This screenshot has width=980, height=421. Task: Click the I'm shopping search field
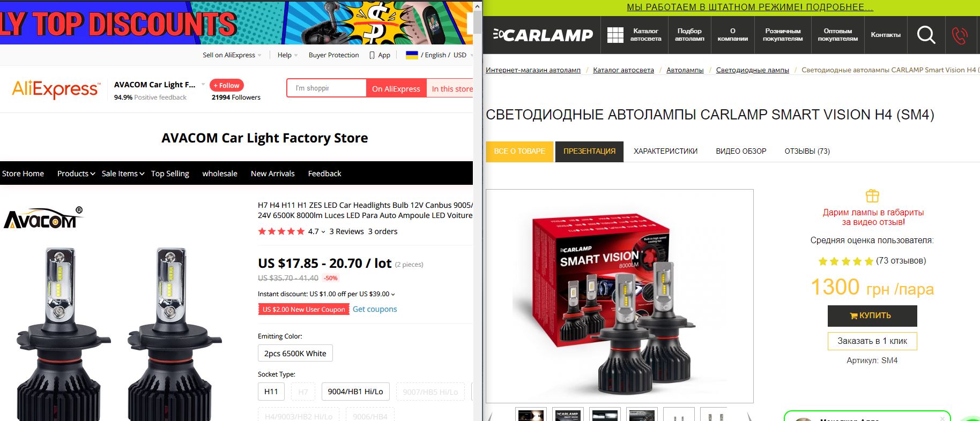point(326,88)
